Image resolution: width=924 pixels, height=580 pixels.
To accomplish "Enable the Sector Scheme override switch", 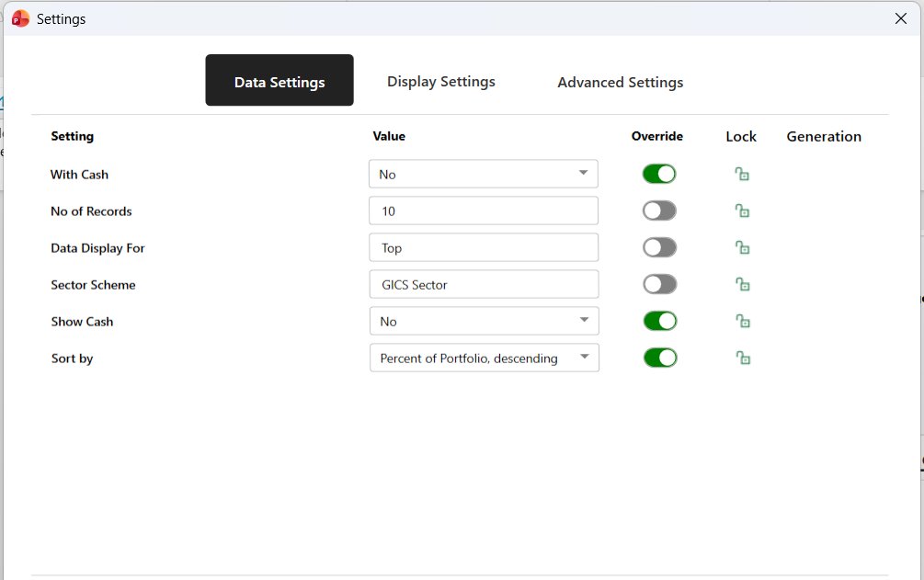I will pyautogui.click(x=659, y=284).
